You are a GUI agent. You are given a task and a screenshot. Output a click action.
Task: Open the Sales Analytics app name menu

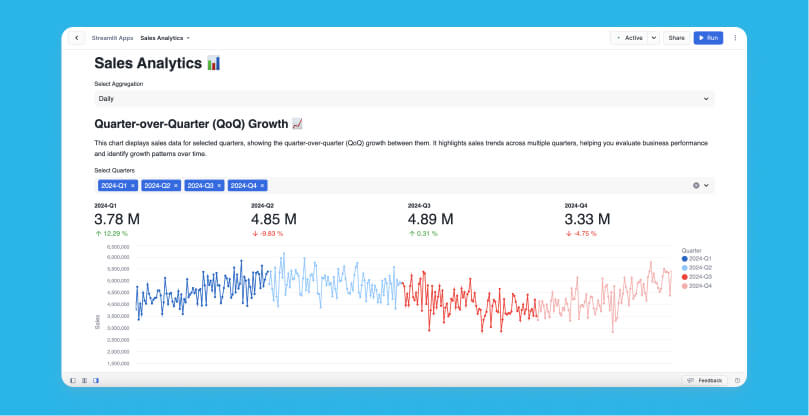tap(165, 38)
